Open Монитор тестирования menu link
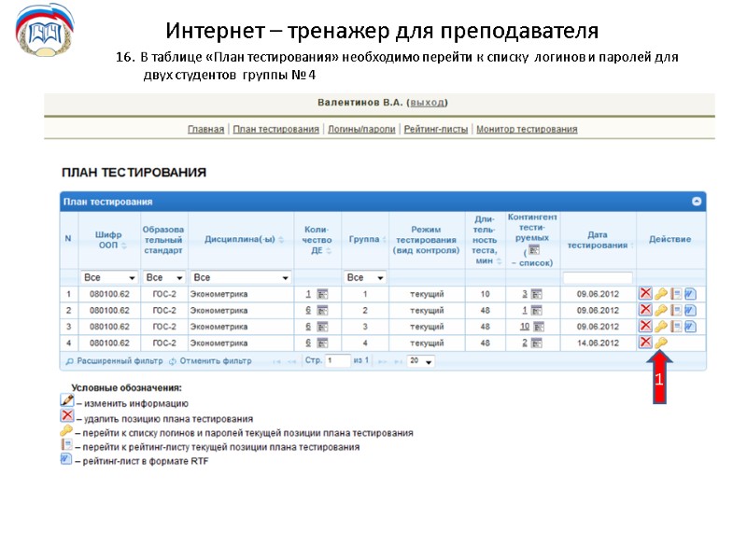The width and height of the screenshot is (747, 560). (527, 129)
